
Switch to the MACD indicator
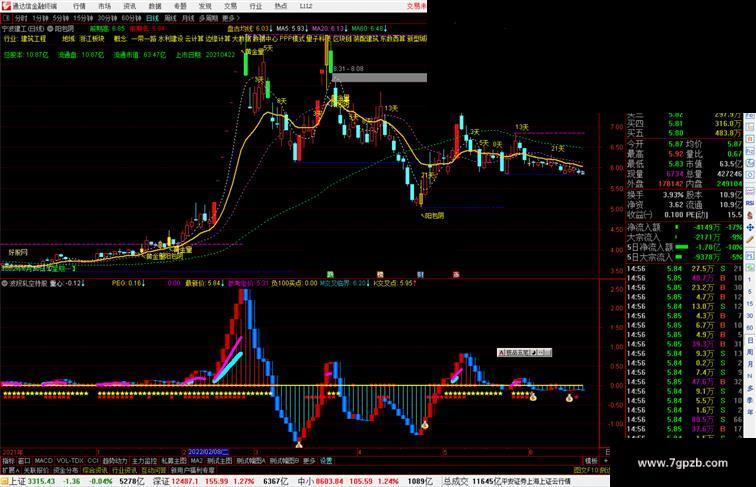click(43, 461)
